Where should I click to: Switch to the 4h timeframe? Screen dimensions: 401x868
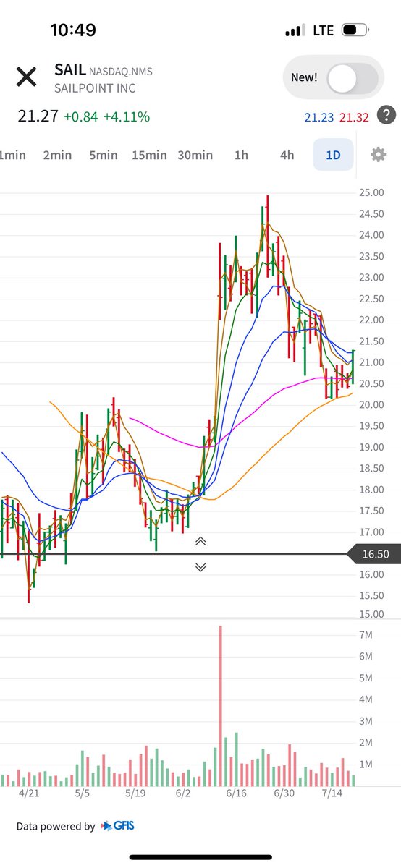coord(287,155)
